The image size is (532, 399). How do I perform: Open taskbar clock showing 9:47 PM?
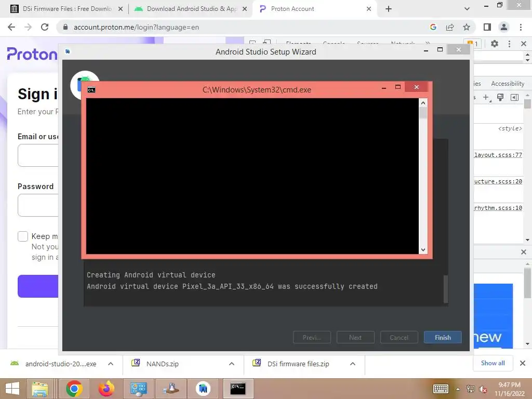(x=509, y=389)
